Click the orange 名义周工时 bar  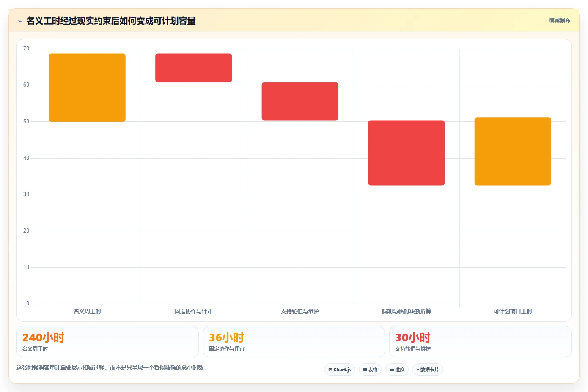[87, 88]
